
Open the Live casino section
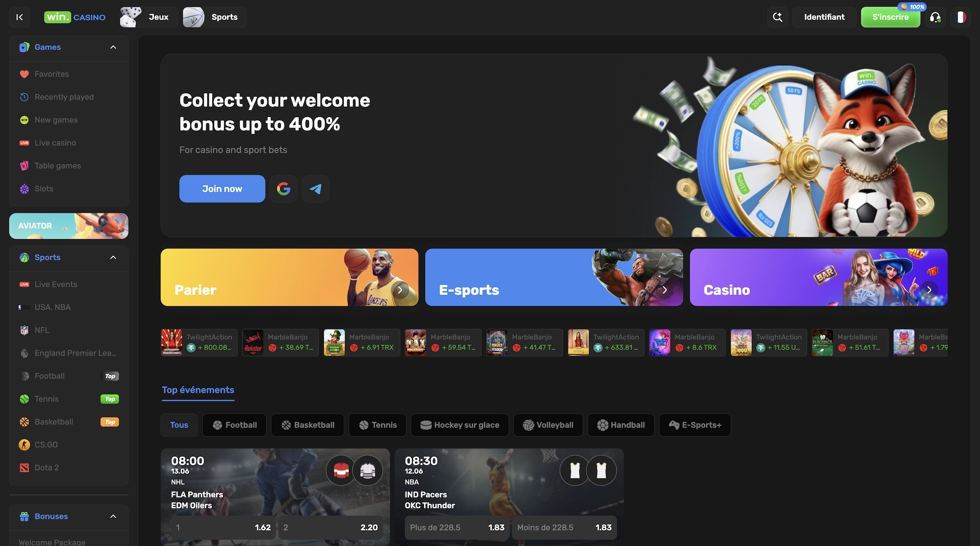click(x=55, y=142)
